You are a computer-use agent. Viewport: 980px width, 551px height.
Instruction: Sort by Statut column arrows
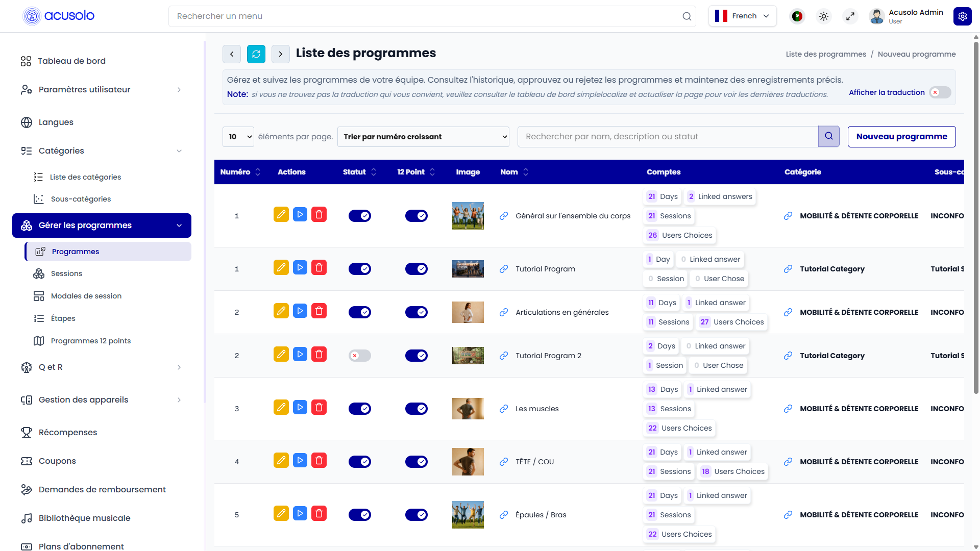[374, 172]
